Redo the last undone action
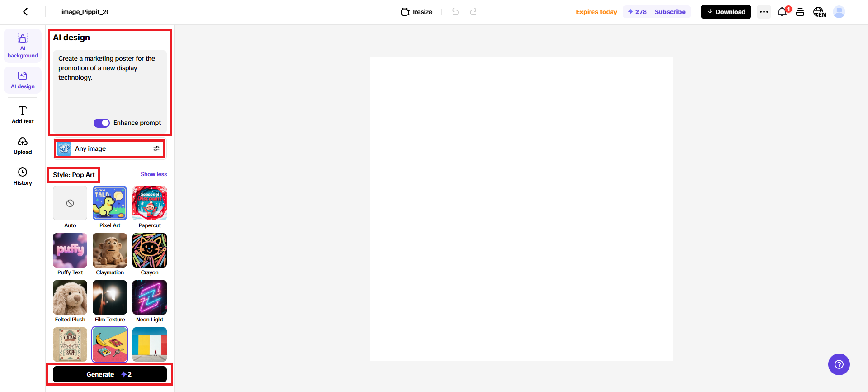Screen dimensions: 868x392 pyautogui.click(x=473, y=12)
